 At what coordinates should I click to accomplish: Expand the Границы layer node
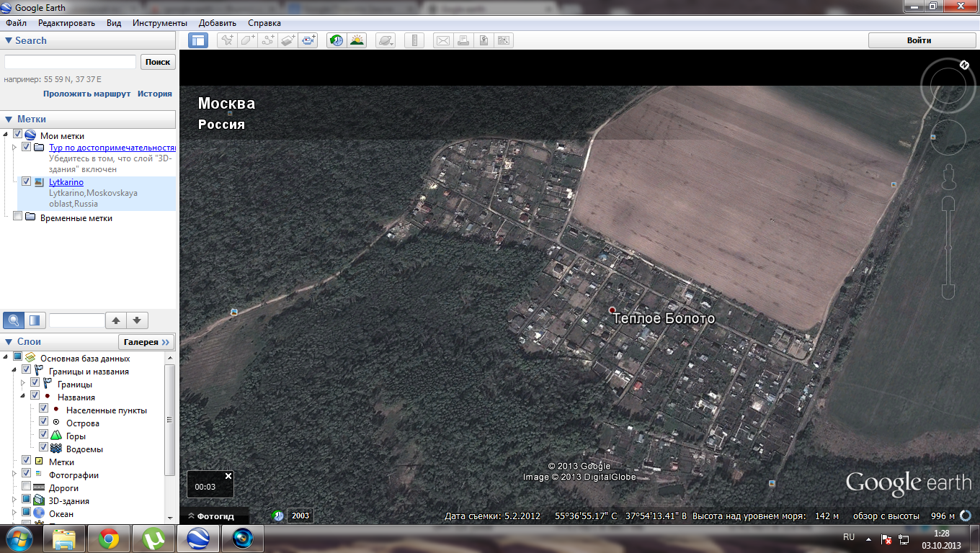(x=23, y=383)
